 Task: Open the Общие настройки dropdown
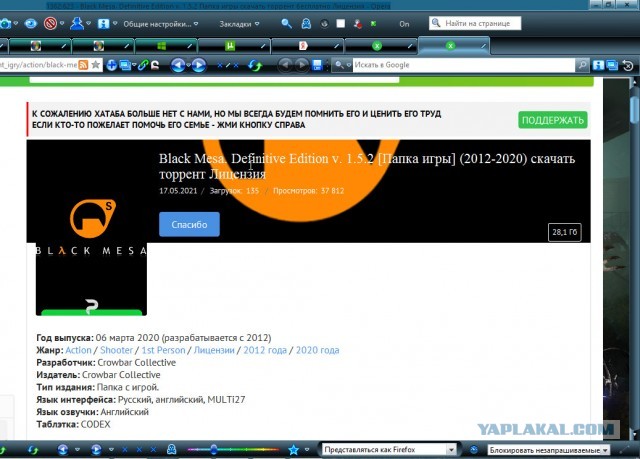(161, 24)
